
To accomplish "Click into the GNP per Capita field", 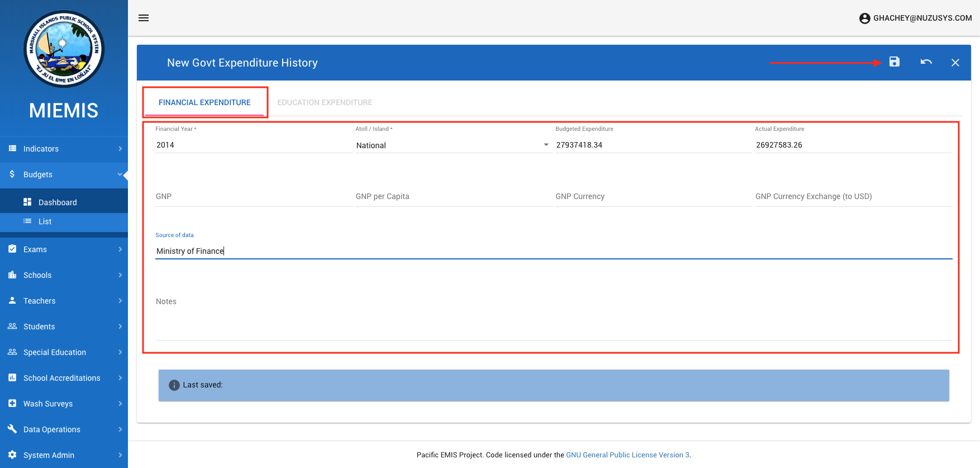I will pyautogui.click(x=453, y=197).
